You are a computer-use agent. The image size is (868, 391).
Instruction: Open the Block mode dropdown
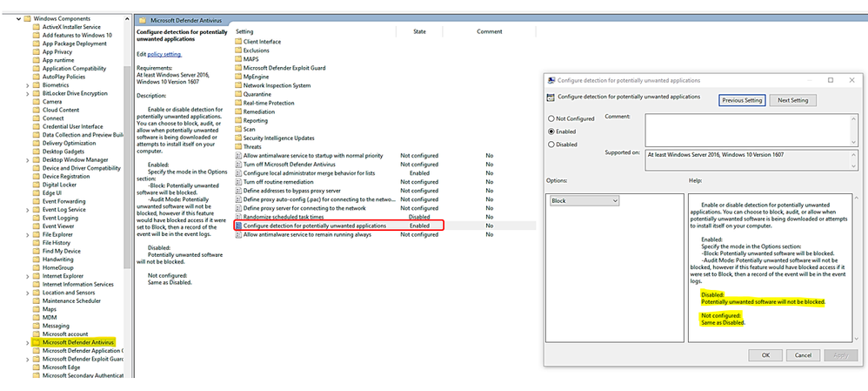pyautogui.click(x=584, y=201)
